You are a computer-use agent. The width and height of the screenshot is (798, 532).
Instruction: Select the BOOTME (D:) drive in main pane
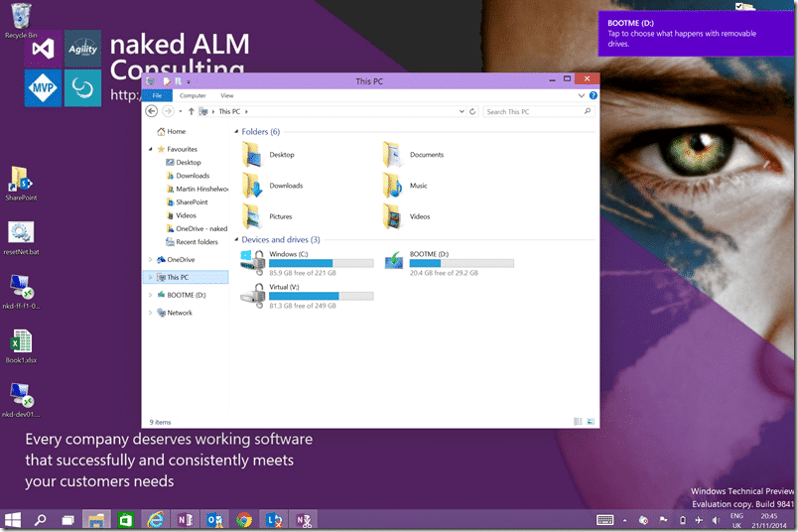tap(449, 263)
